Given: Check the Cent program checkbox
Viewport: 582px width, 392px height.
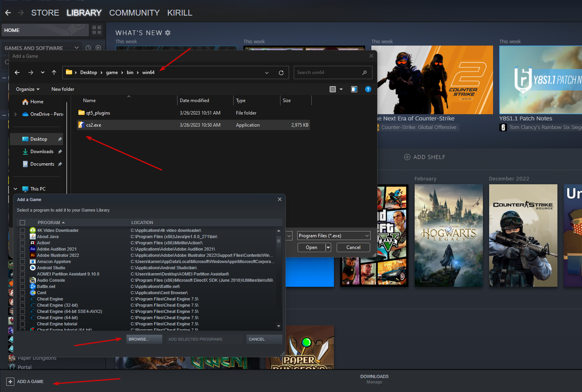Looking at the screenshot, I should click(23, 293).
